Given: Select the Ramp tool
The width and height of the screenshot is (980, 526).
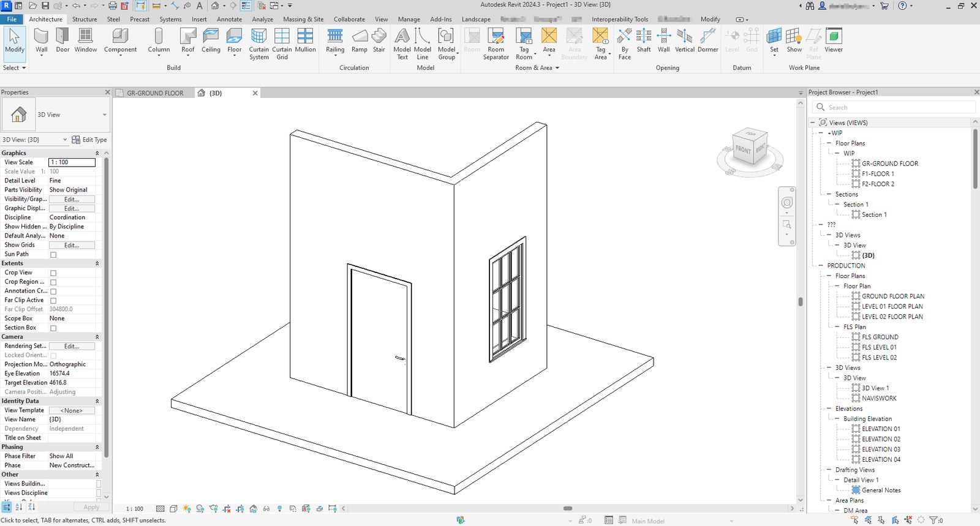Looking at the screenshot, I should [360, 41].
